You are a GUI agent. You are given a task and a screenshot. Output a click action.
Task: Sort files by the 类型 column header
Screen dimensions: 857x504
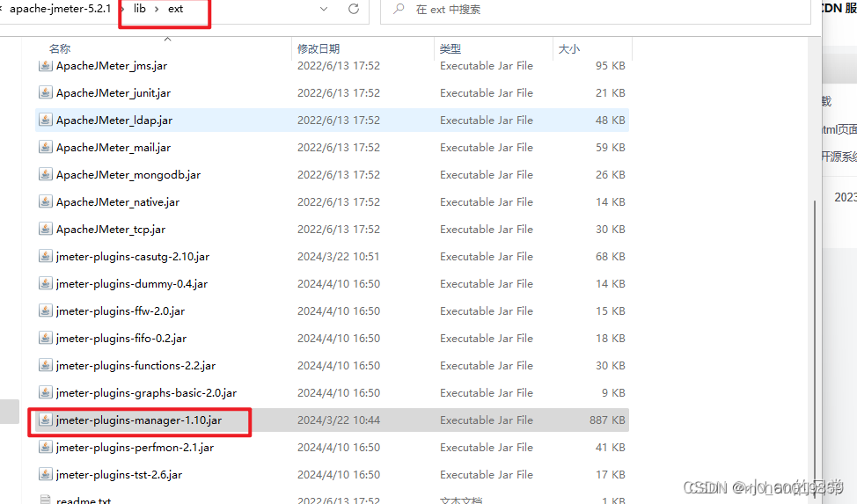point(450,48)
